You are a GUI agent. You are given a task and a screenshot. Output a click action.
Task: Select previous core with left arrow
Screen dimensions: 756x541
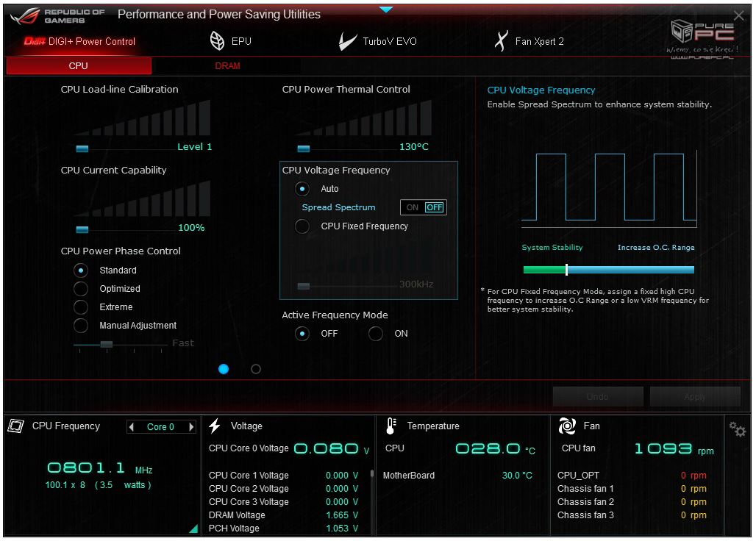132,427
